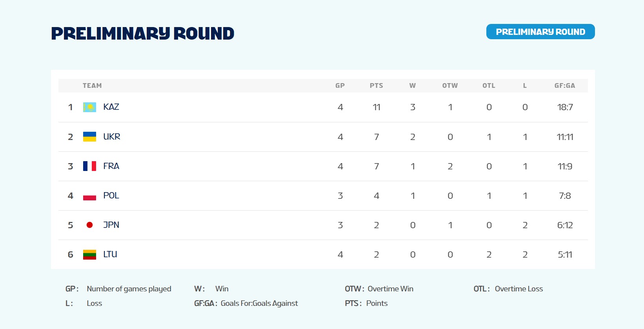Viewport: 644px width, 329px height.
Task: Click the TEAM column header
Action: coord(92,85)
